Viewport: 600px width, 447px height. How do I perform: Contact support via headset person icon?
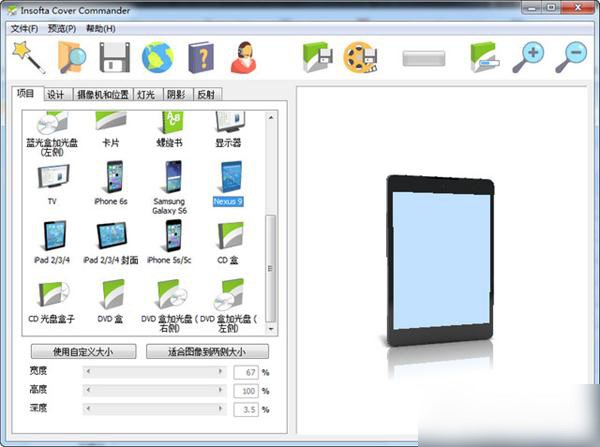[x=244, y=57]
